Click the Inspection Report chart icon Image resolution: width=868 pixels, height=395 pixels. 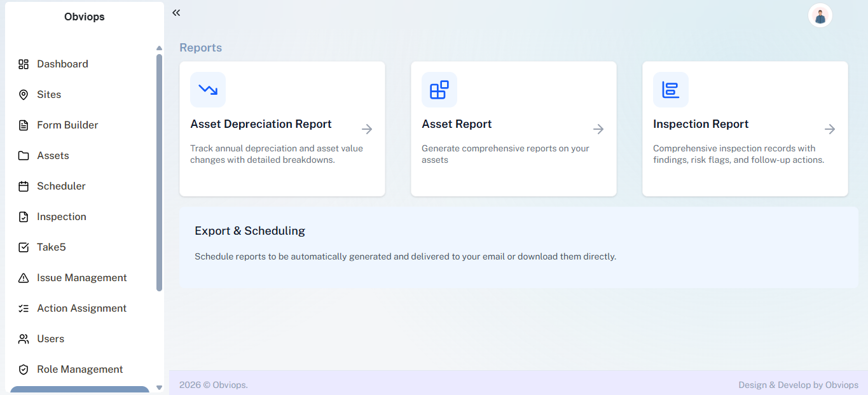coord(670,90)
